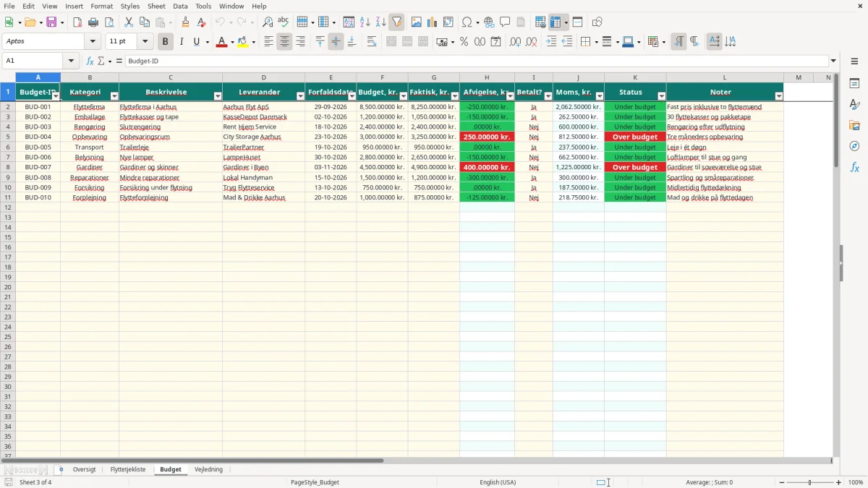Image resolution: width=868 pixels, height=488 pixels.
Task: Select column header F
Action: pos(383,77)
